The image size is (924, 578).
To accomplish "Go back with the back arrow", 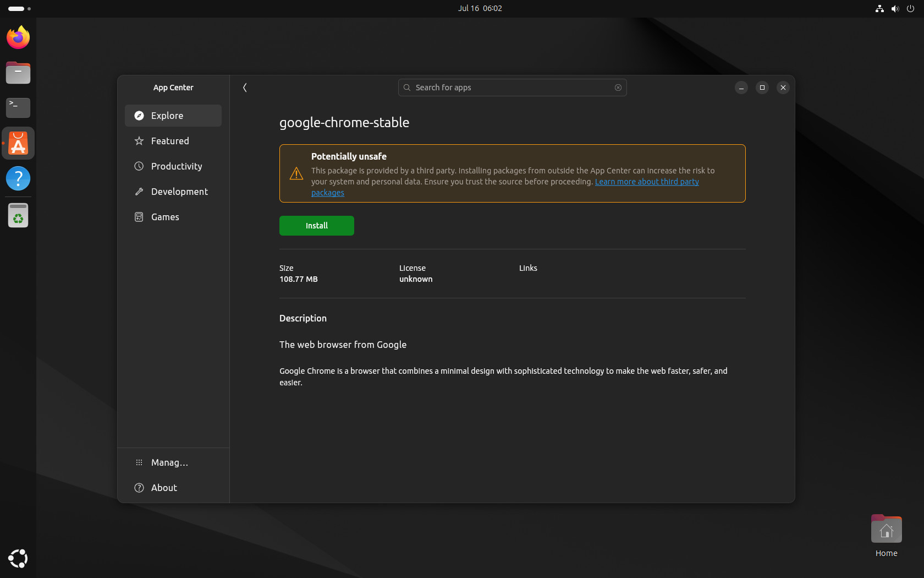I will (245, 88).
